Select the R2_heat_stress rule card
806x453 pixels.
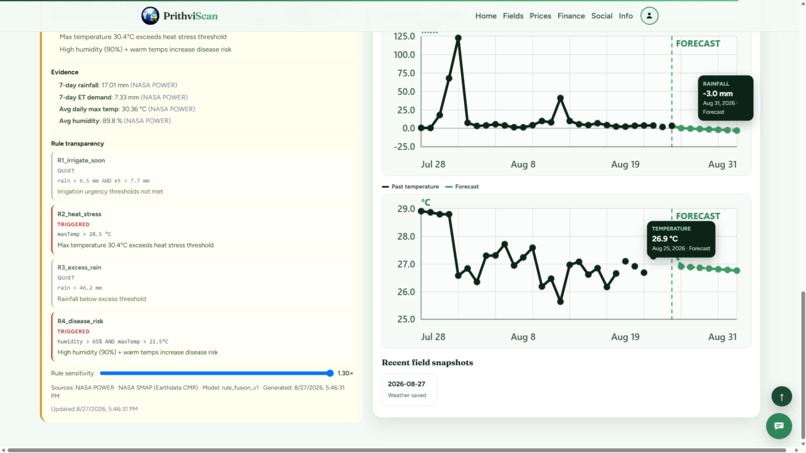click(x=202, y=229)
